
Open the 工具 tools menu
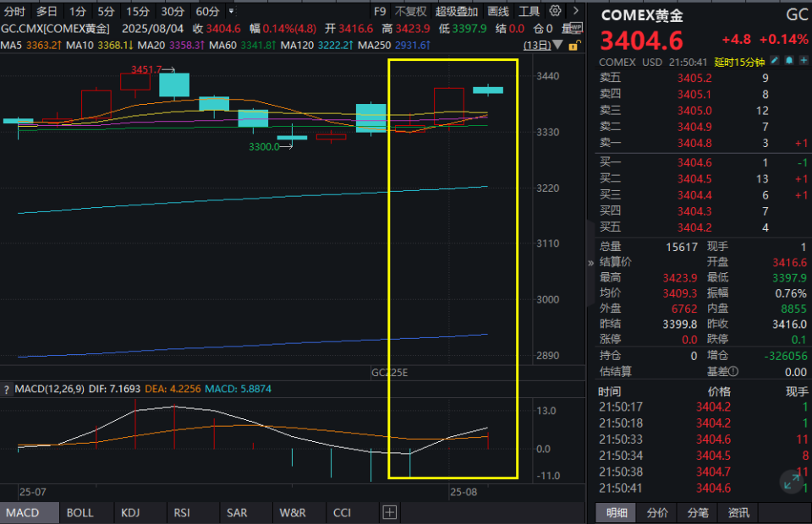click(x=529, y=11)
